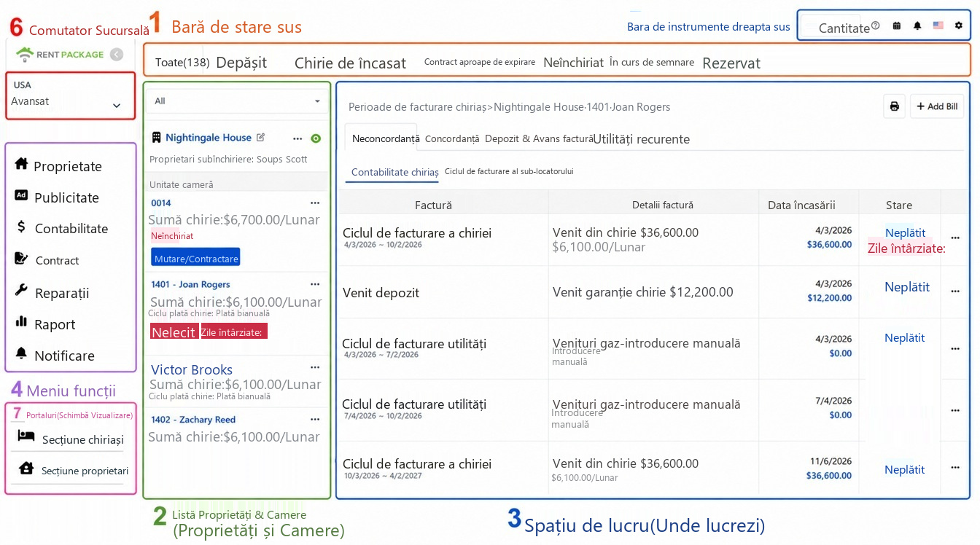
Task: Switch to the Neconcordanță tab
Action: click(386, 138)
